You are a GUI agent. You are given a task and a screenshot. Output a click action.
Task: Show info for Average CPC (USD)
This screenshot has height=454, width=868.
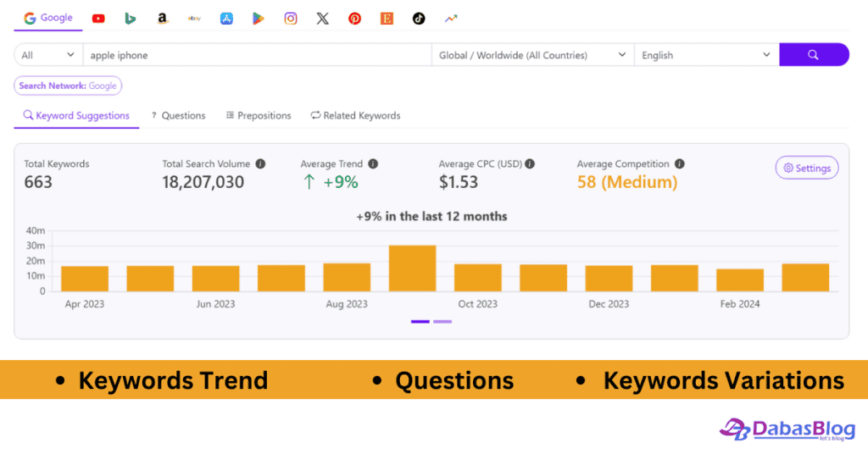(530, 163)
